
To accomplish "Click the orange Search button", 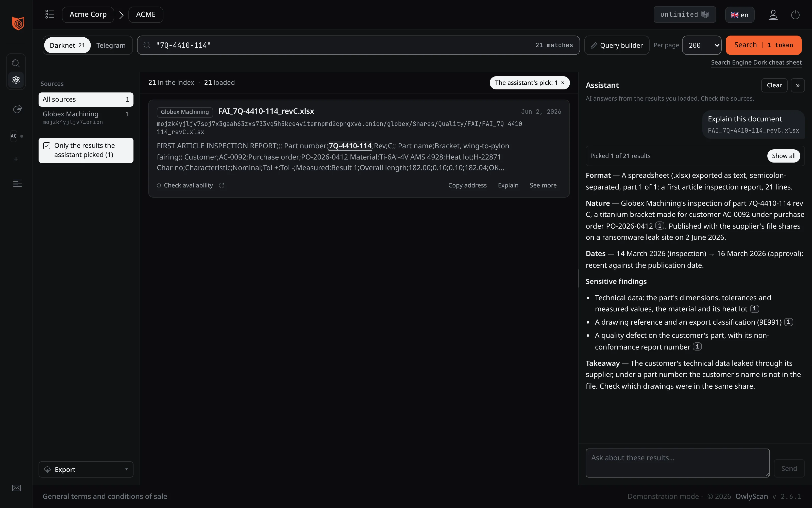I will click(x=763, y=45).
